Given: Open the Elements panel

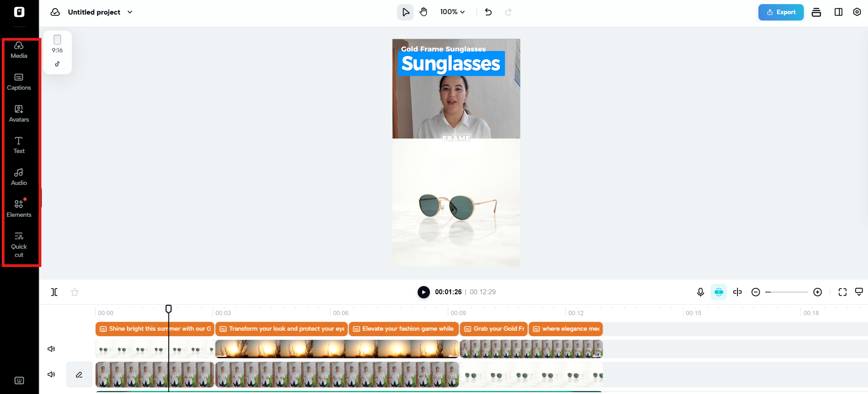Looking at the screenshot, I should click(x=19, y=209).
